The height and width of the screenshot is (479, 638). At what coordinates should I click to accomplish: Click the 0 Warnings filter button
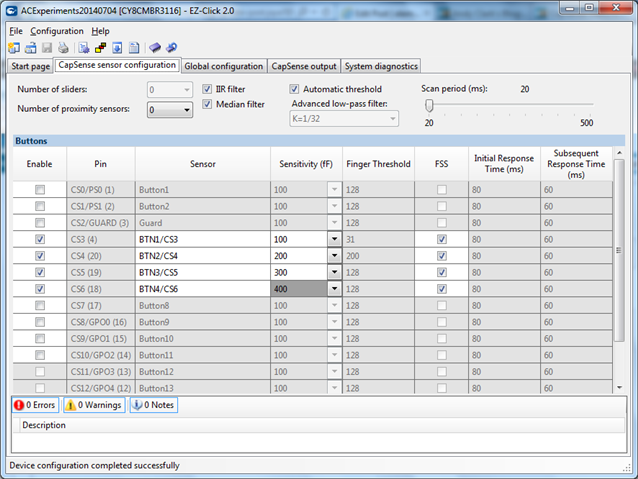(x=93, y=405)
